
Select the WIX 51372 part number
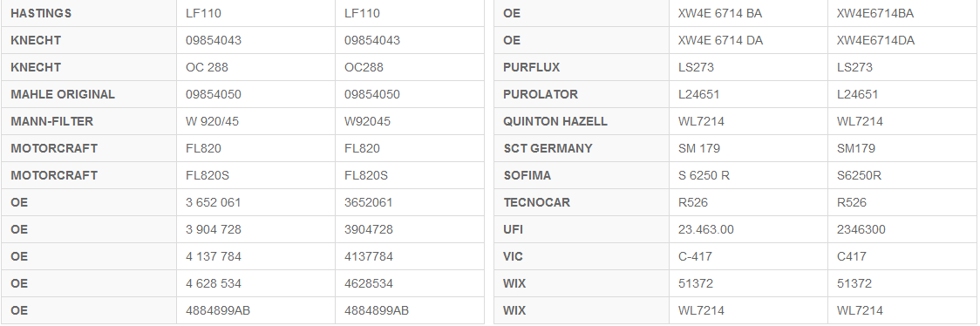click(696, 283)
